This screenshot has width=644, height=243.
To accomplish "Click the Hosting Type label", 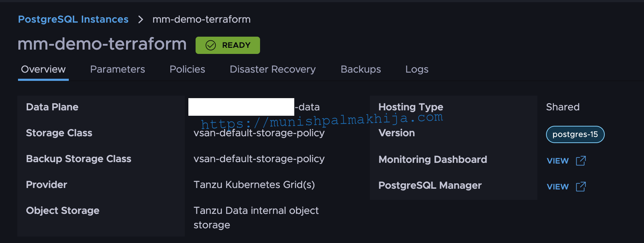I will point(411,107).
